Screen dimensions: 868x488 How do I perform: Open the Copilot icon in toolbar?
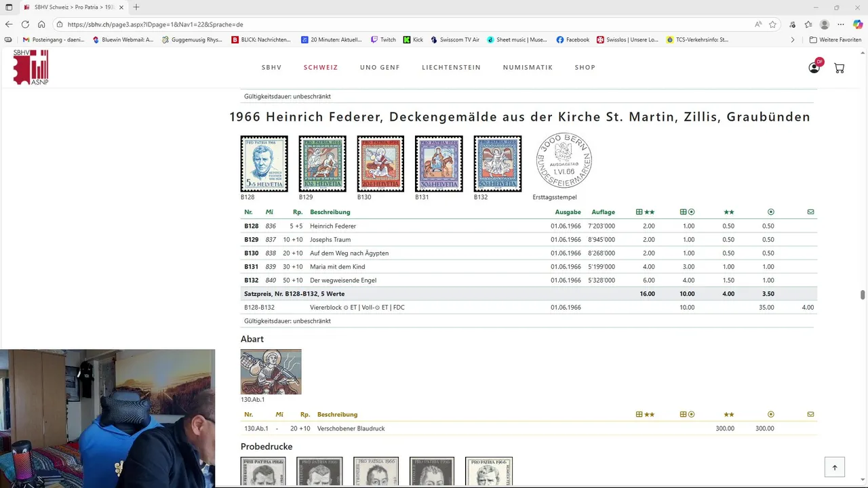point(858,24)
